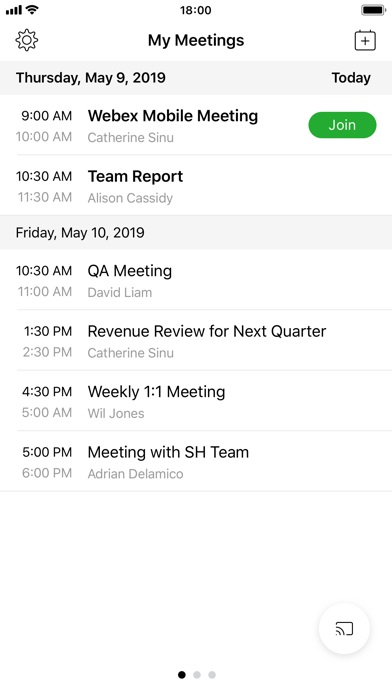This screenshot has width=392, height=696.
Task: Open settings via the gear icon
Action: click(27, 40)
